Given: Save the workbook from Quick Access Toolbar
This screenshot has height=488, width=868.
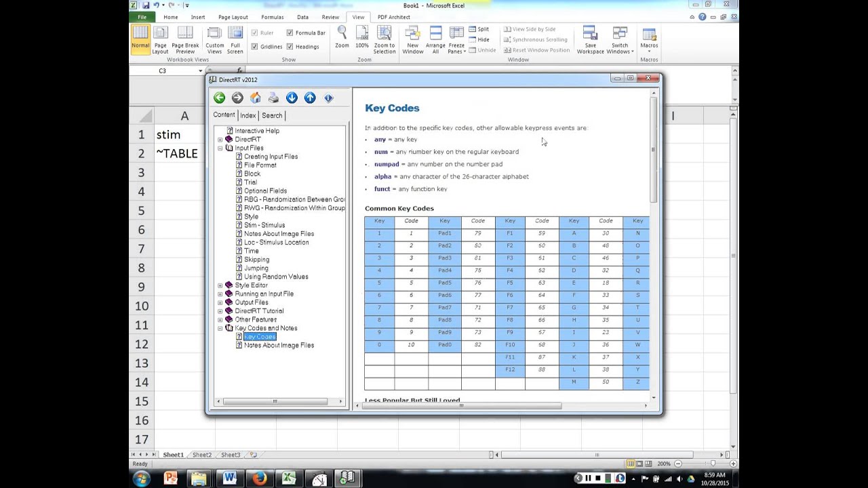Looking at the screenshot, I should [x=146, y=5].
